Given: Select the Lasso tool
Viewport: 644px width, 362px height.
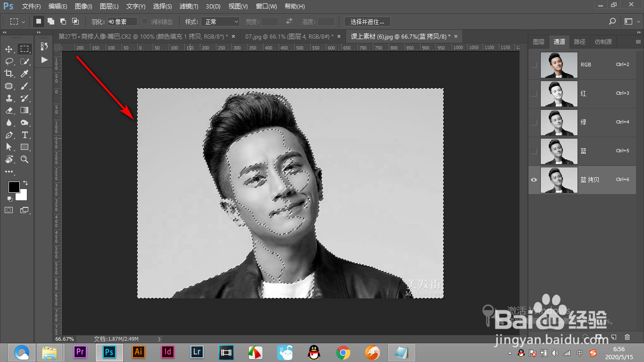Looking at the screenshot, I should (8, 61).
